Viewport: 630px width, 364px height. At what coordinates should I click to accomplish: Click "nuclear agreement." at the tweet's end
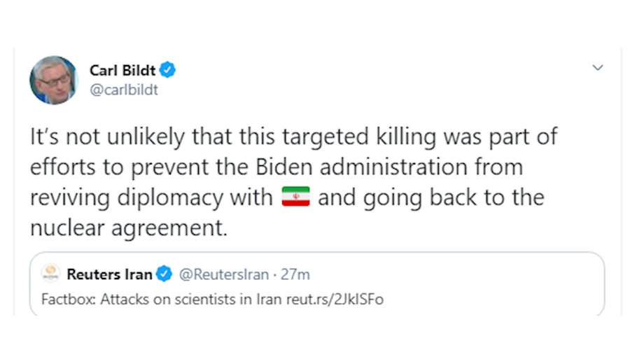tap(129, 228)
